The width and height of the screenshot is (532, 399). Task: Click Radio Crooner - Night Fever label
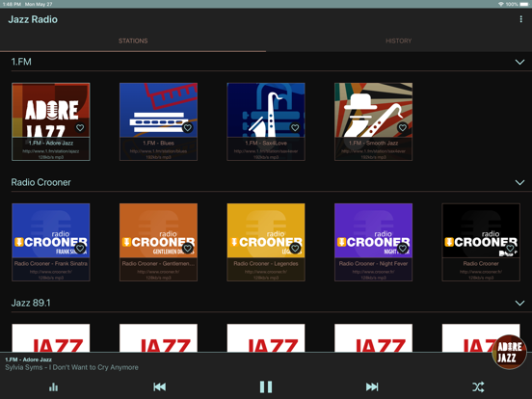374,264
